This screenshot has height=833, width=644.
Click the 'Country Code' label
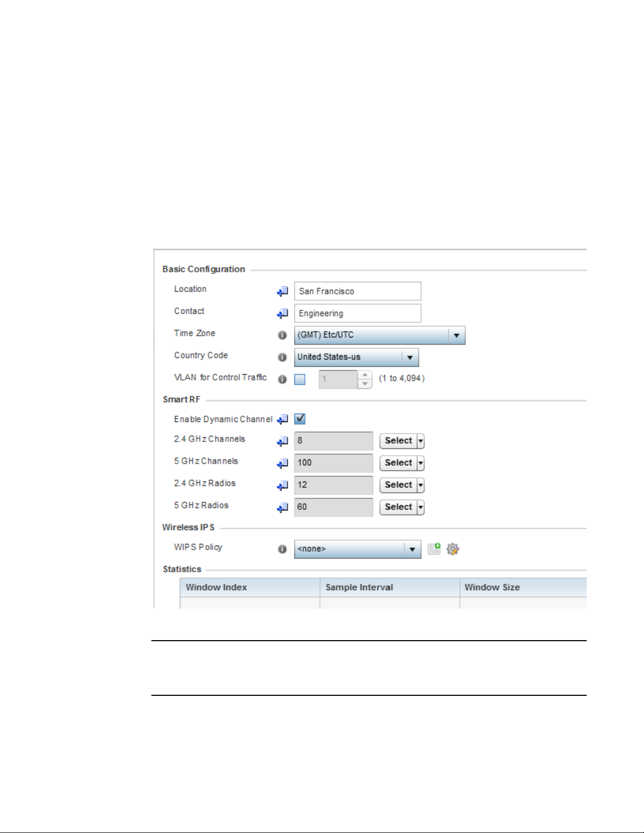tap(201, 355)
